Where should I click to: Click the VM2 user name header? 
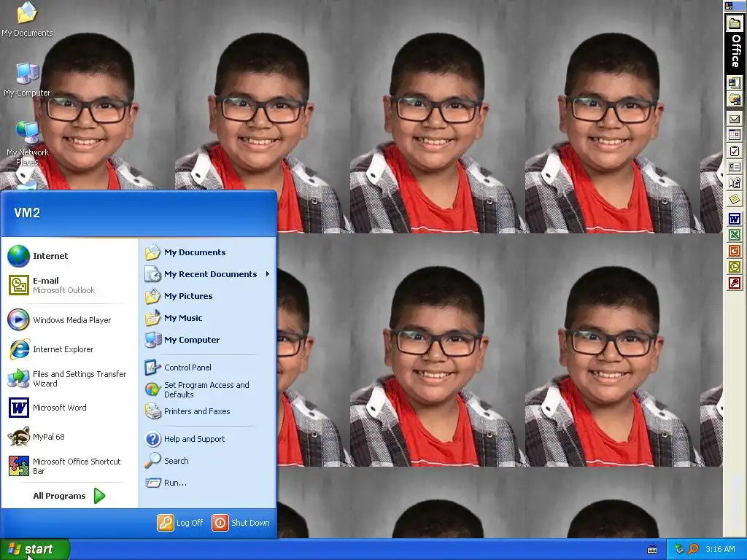click(x=27, y=213)
